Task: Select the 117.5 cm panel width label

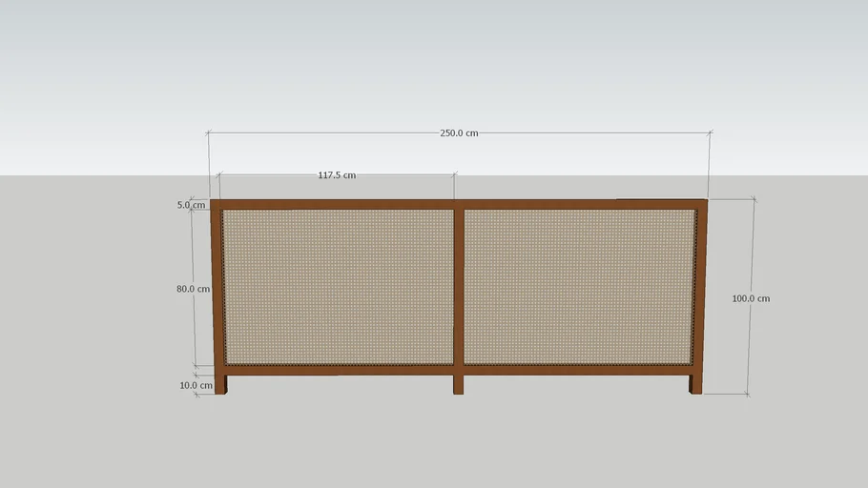Action: click(x=336, y=175)
